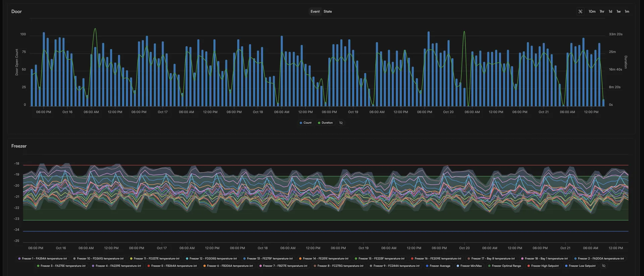Image resolution: width=644 pixels, height=276 pixels.
Task: Toggle the Freezer Low Setpoint series
Action: click(580, 266)
